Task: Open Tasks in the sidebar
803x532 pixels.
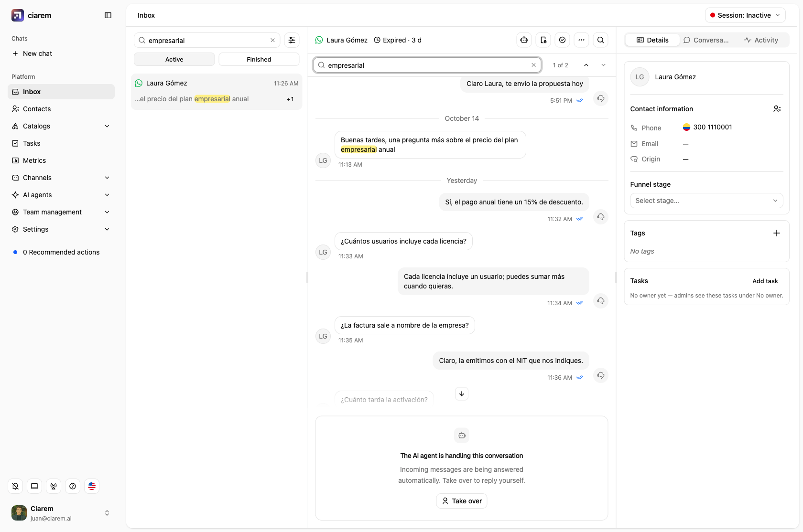Action: pyautogui.click(x=61, y=143)
